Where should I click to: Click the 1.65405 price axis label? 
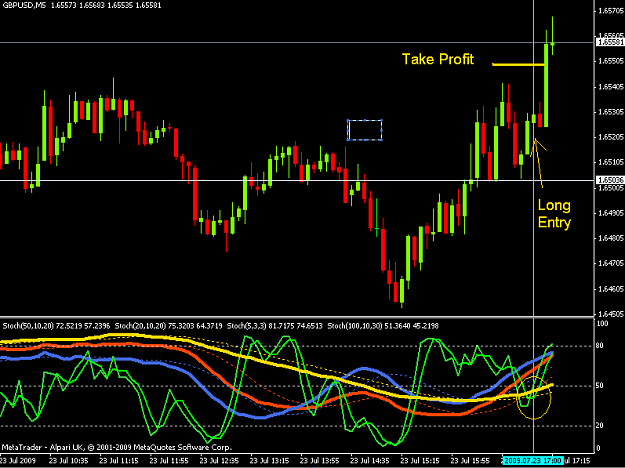611,87
